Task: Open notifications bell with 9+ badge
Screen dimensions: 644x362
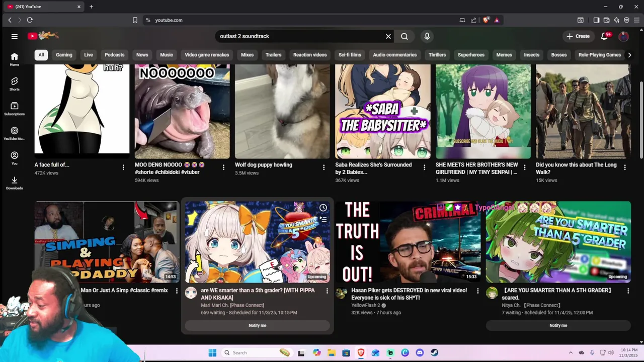Action: [605, 36]
